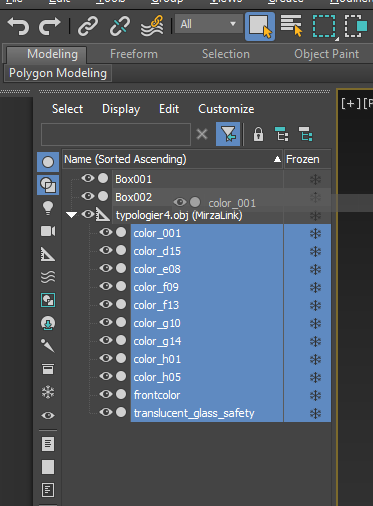
Task: Hide typologier4.obj with its eye icon
Action: pos(88,214)
